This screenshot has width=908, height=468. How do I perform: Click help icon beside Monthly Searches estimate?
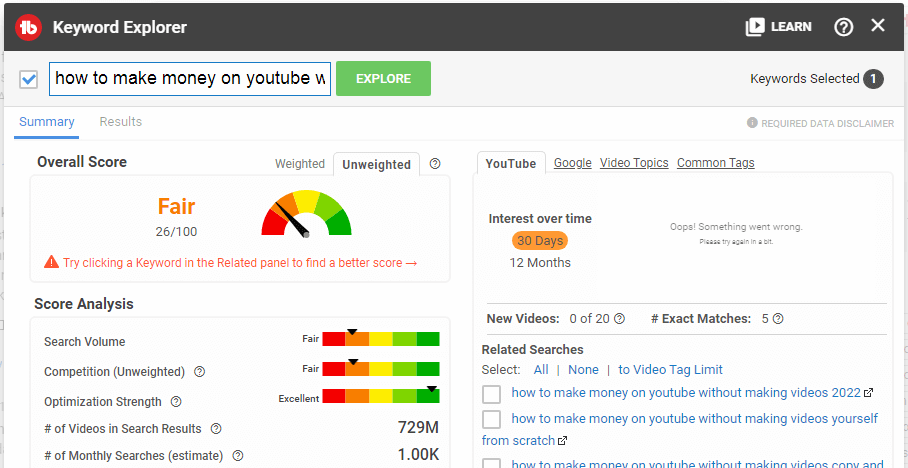[x=237, y=456]
